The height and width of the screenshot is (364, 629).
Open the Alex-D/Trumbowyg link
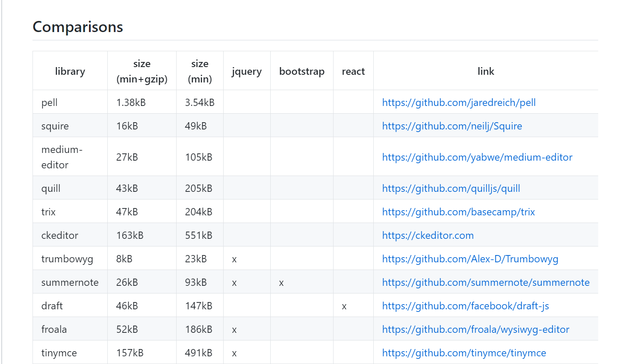coord(470,259)
